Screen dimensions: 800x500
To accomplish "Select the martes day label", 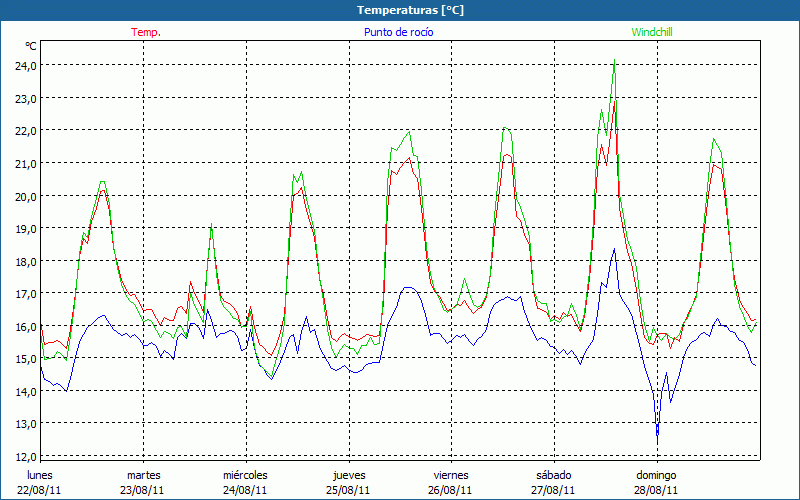I will (143, 475).
